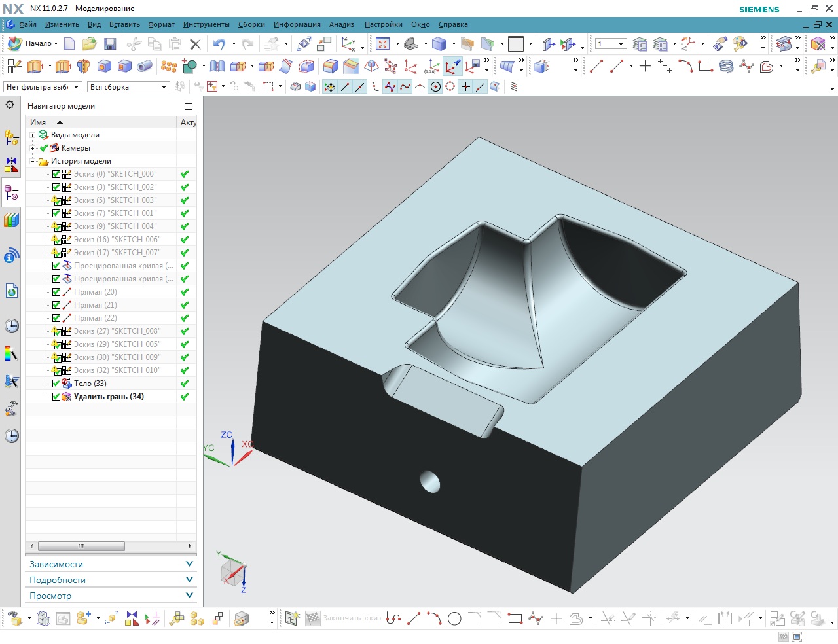This screenshot has width=838, height=644.
Task: Click the navigator settings gear icon
Action: 10,105
